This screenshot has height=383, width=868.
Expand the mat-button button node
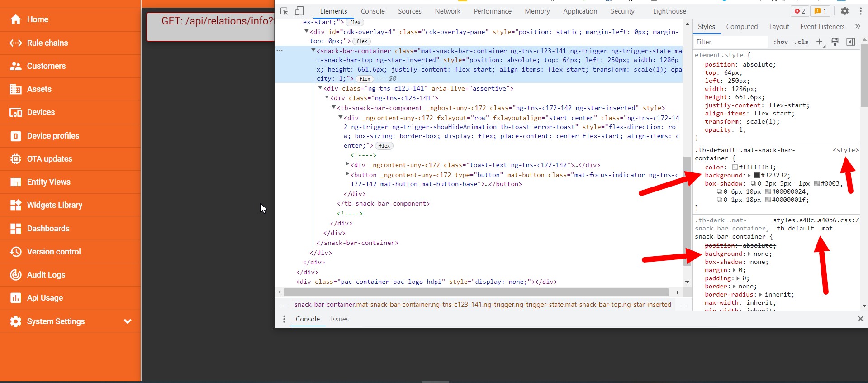[347, 174]
